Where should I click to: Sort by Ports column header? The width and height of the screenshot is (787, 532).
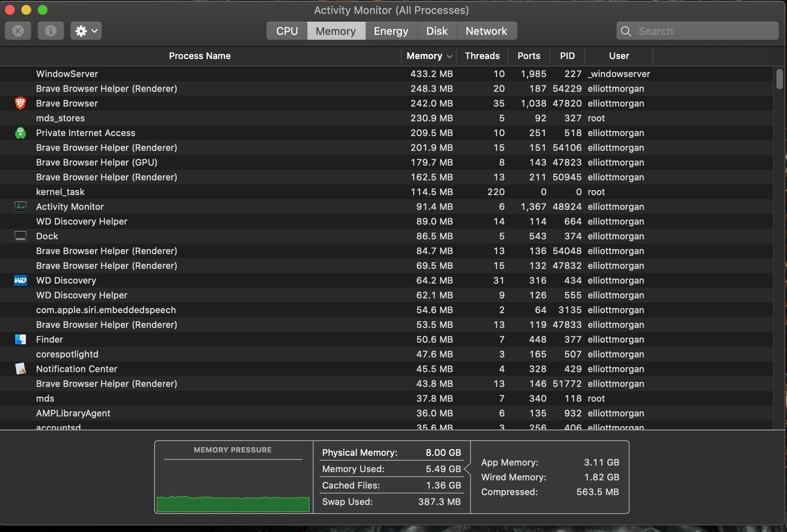(x=529, y=56)
